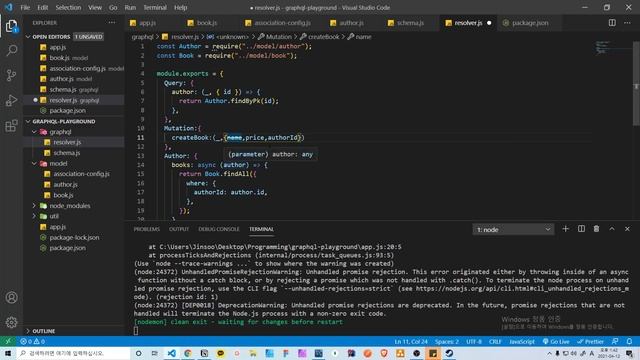Screen dimensions: 640x360
Task: Click the errors and warnings status indicator
Action: (x=33, y=341)
